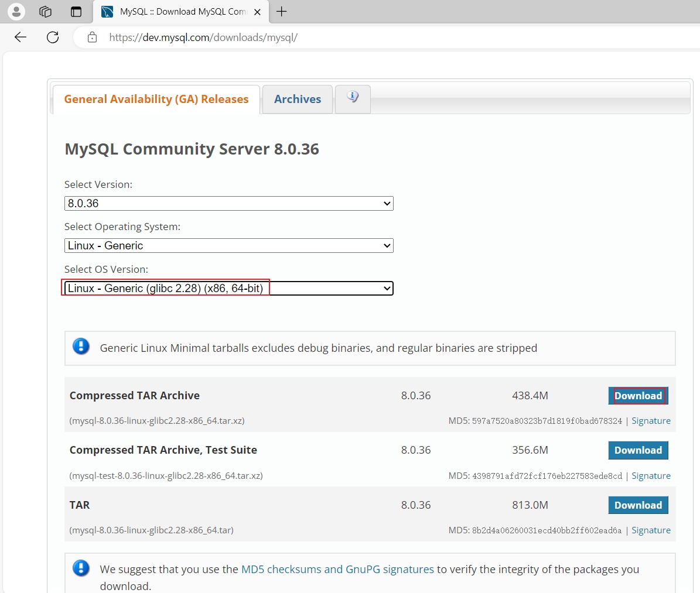700x593 pixels.
Task: Expand the Select OS Version dropdown
Action: pos(228,288)
